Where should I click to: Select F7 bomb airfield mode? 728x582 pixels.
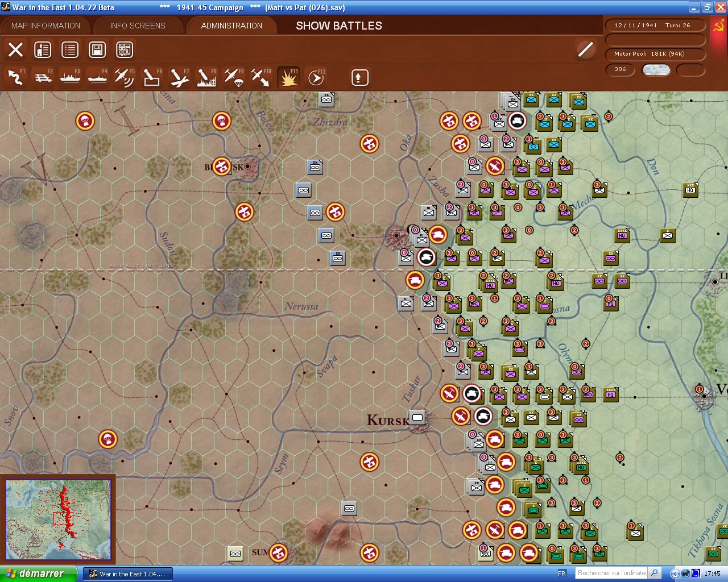tap(179, 77)
